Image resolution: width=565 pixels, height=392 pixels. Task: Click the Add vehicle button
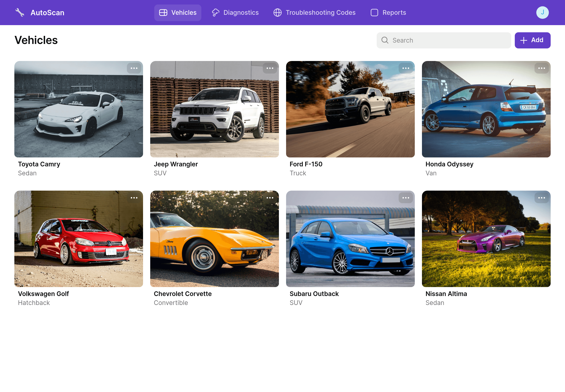532,40
